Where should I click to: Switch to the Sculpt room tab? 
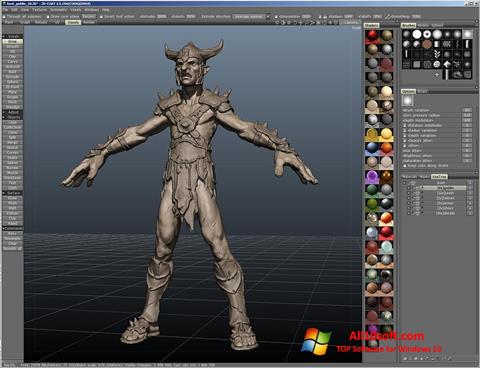pyautogui.click(x=25, y=22)
